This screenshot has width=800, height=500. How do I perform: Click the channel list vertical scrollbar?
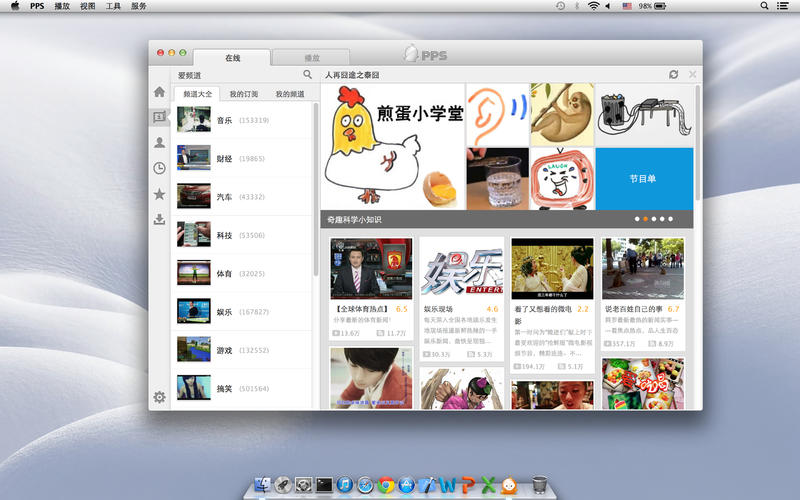tap(316, 189)
